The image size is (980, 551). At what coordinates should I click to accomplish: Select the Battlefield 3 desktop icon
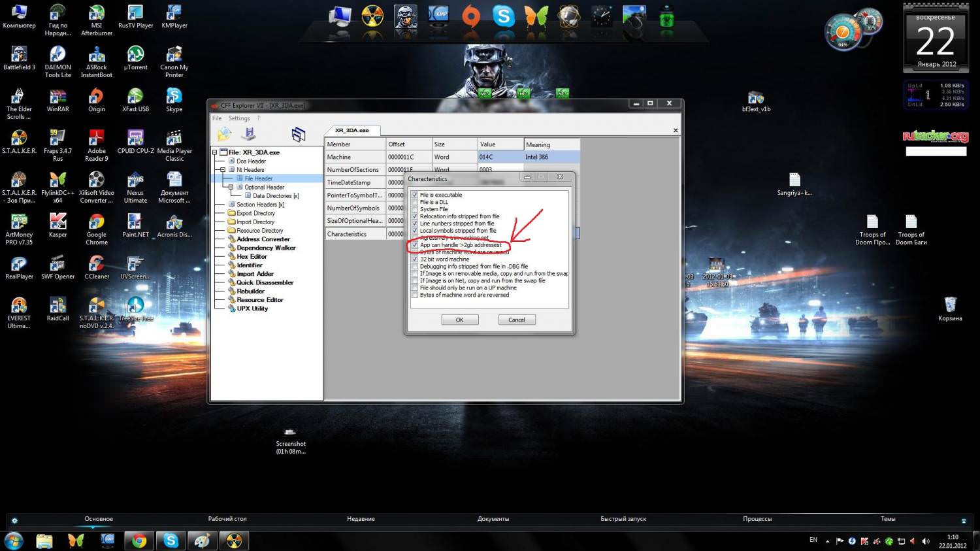[x=19, y=59]
